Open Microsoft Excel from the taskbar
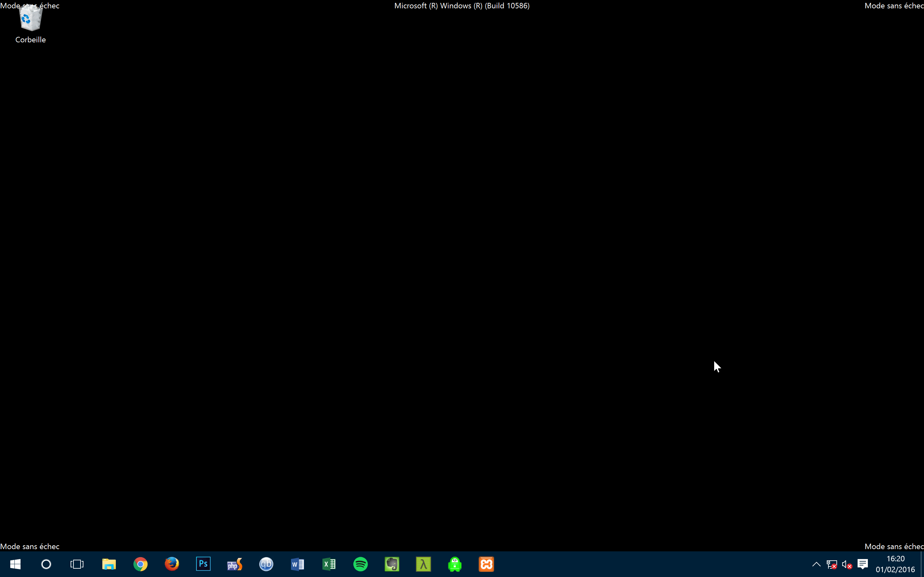The width and height of the screenshot is (924, 577). (329, 564)
